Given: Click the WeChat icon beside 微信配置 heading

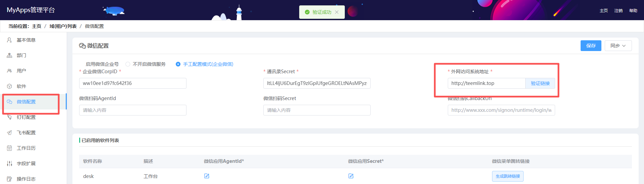Looking at the screenshot, I should tap(83, 46).
